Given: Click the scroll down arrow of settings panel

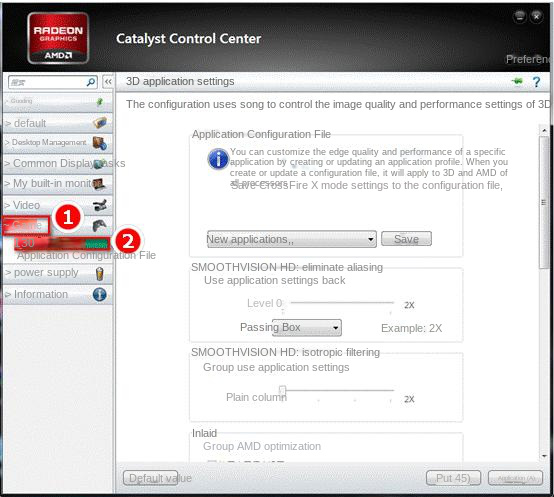Looking at the screenshot, I should tap(544, 456).
